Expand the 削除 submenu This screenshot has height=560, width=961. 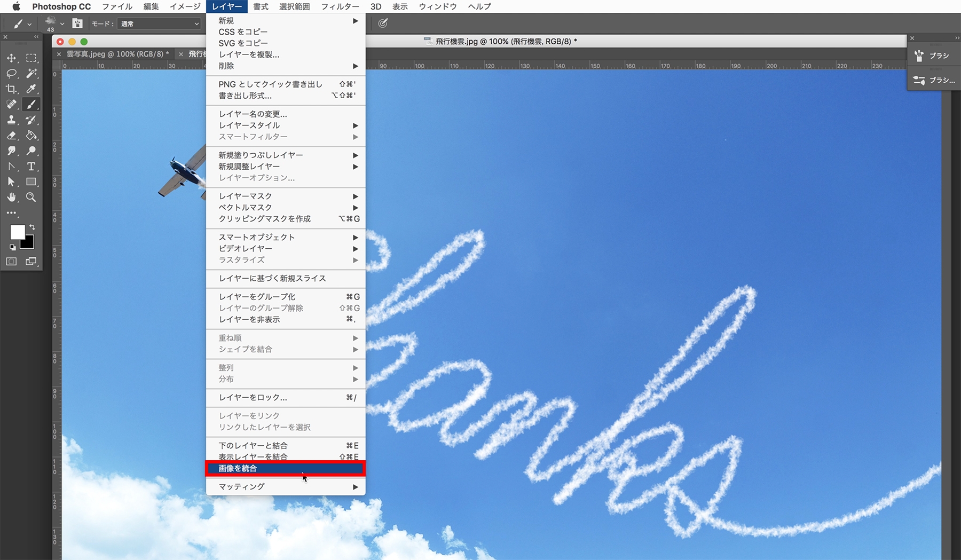(x=286, y=66)
